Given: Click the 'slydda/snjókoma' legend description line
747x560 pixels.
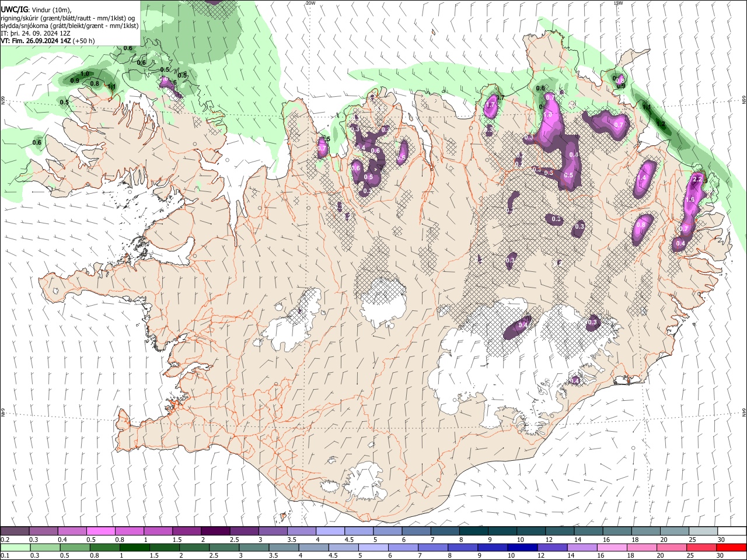Looking at the screenshot, I should point(70,26).
